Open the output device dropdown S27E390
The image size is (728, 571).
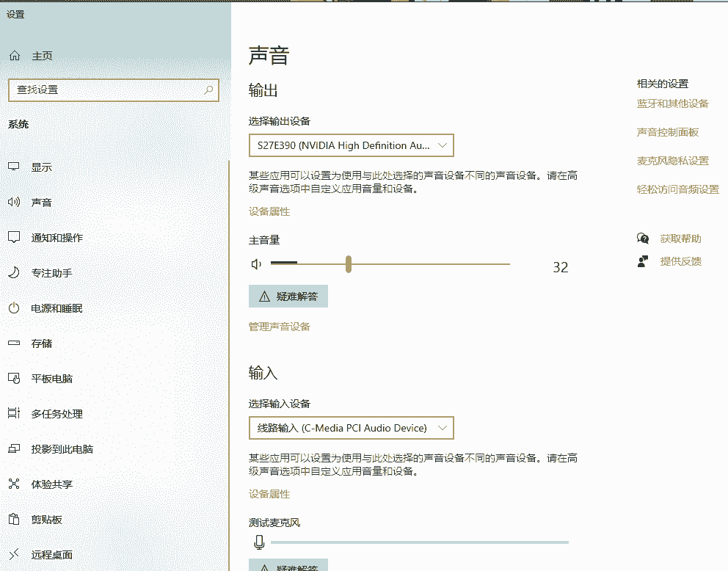(x=351, y=145)
